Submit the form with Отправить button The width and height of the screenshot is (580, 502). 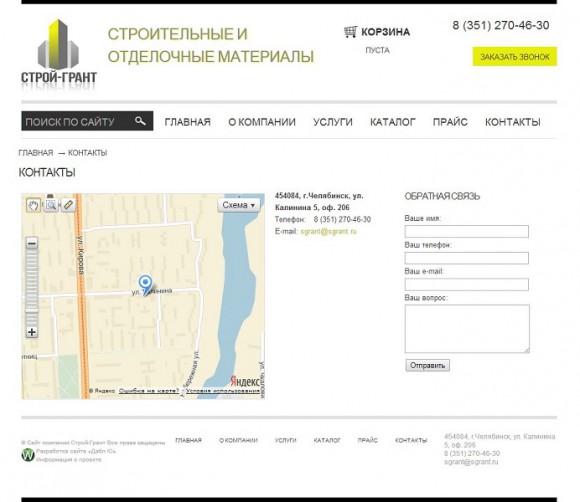click(428, 365)
